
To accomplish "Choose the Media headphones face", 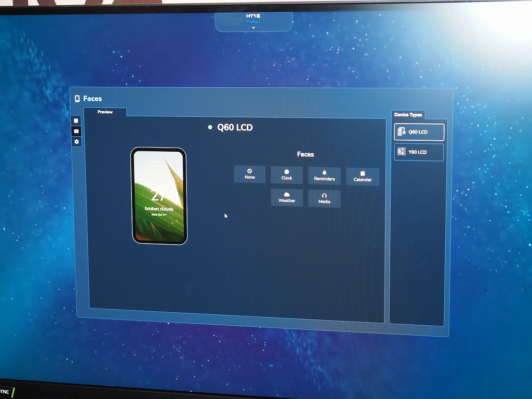I will click(x=324, y=198).
